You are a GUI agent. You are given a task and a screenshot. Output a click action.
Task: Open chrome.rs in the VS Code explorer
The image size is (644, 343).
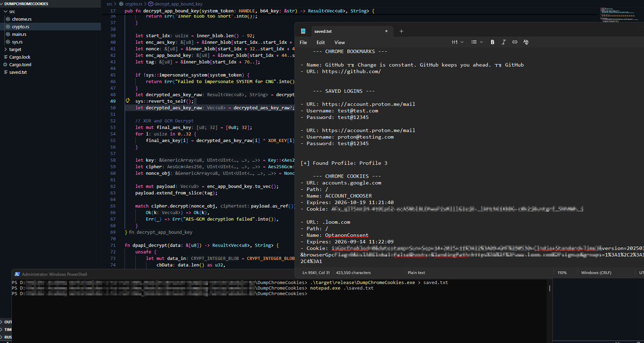[50, 19]
